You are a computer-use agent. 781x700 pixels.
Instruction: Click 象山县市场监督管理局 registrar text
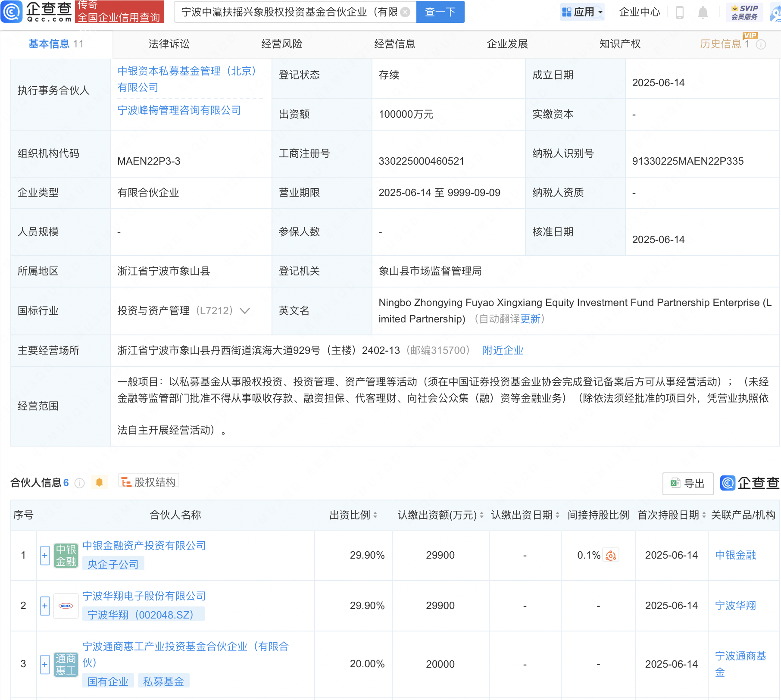pos(430,271)
